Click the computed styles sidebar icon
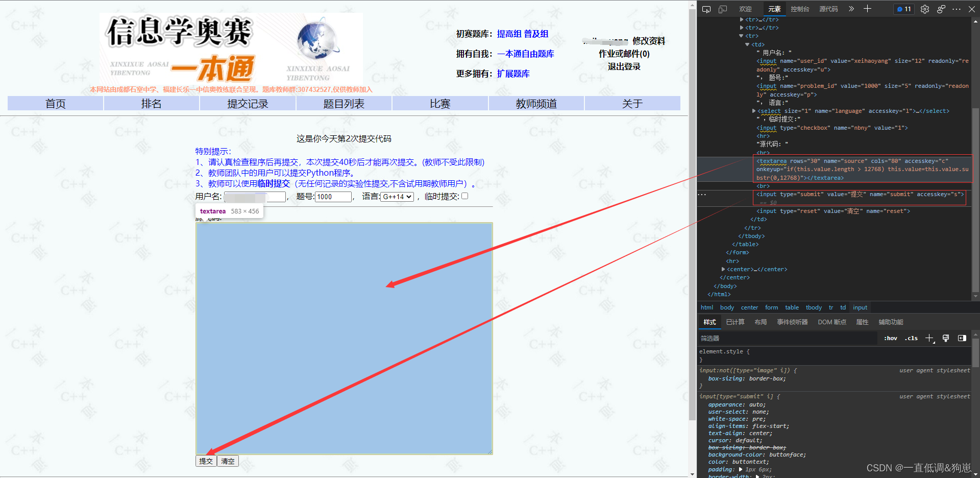This screenshot has height=478, width=980. [x=962, y=338]
